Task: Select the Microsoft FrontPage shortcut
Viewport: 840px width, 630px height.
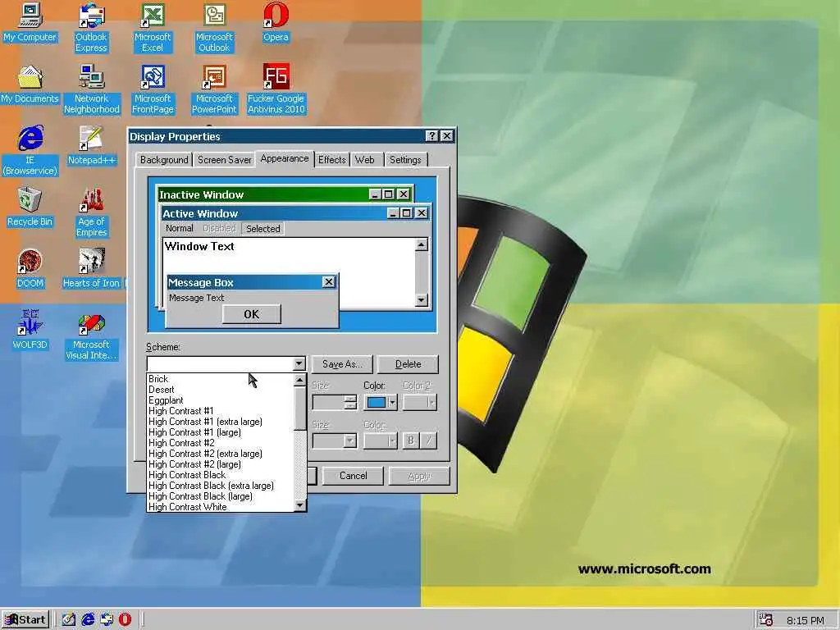Action: point(153,89)
